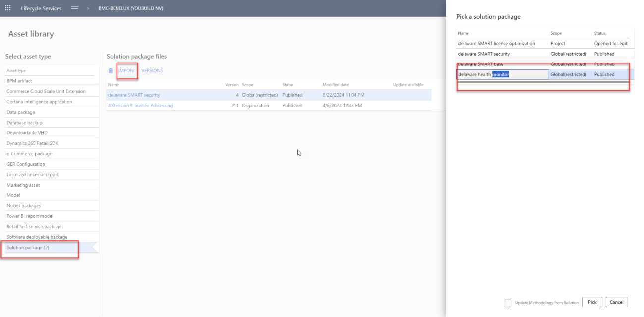Open AXtension Invoice Processing file link
This screenshot has width=644, height=317.
click(x=140, y=105)
